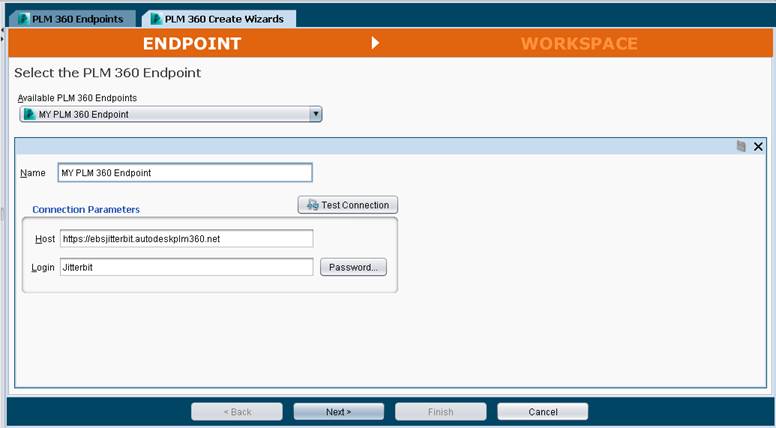Focus the Login input field

coord(187,267)
